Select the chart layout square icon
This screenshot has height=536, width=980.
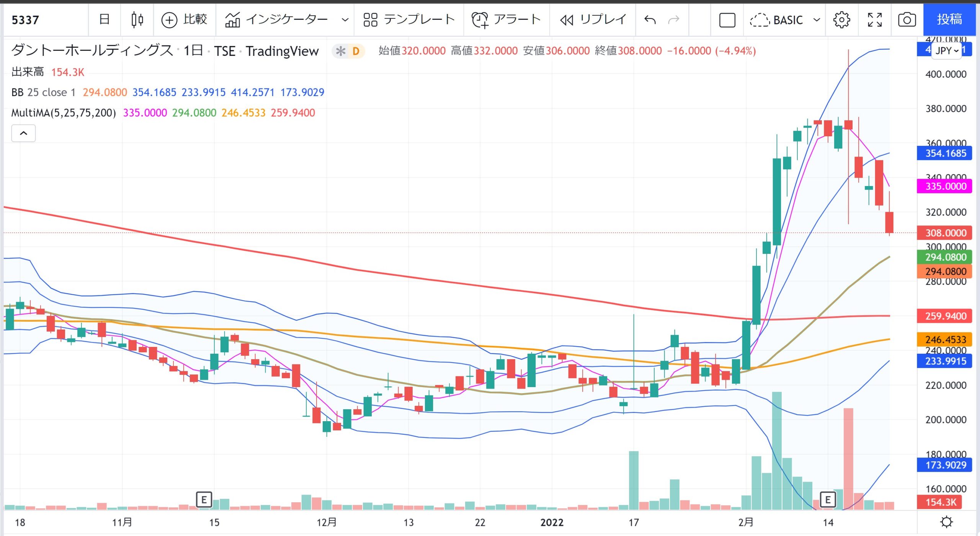tap(727, 20)
